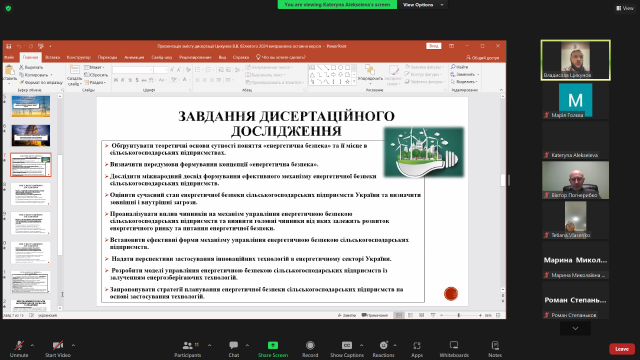This screenshot has width=640, height=360.
Task: Adjust the zoom slider handle in status bar
Action: (x=459, y=315)
